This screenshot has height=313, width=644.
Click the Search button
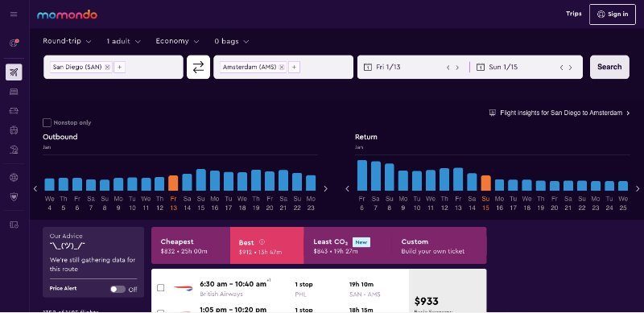click(x=609, y=67)
